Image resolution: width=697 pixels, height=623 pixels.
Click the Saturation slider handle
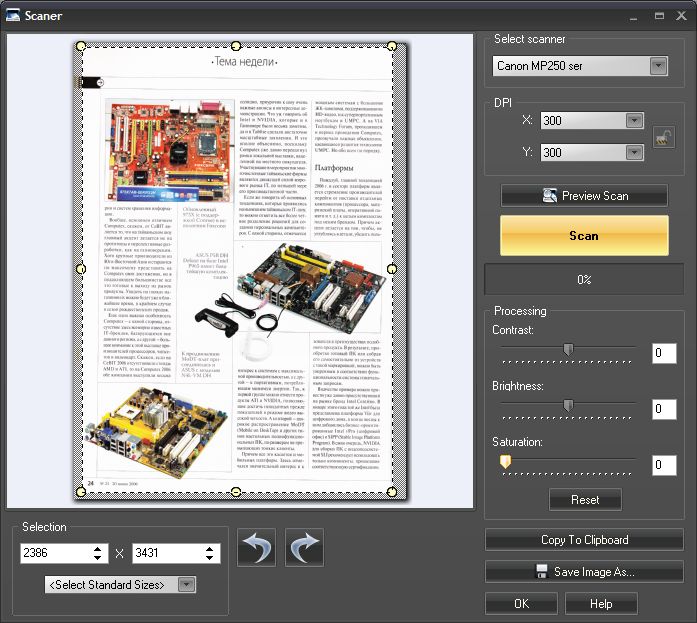pos(505,462)
